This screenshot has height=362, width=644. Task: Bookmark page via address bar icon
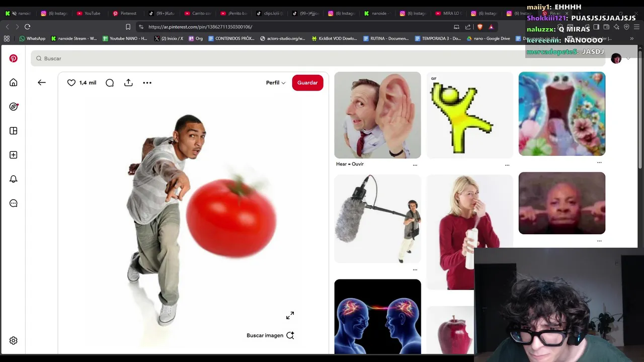coord(128,27)
